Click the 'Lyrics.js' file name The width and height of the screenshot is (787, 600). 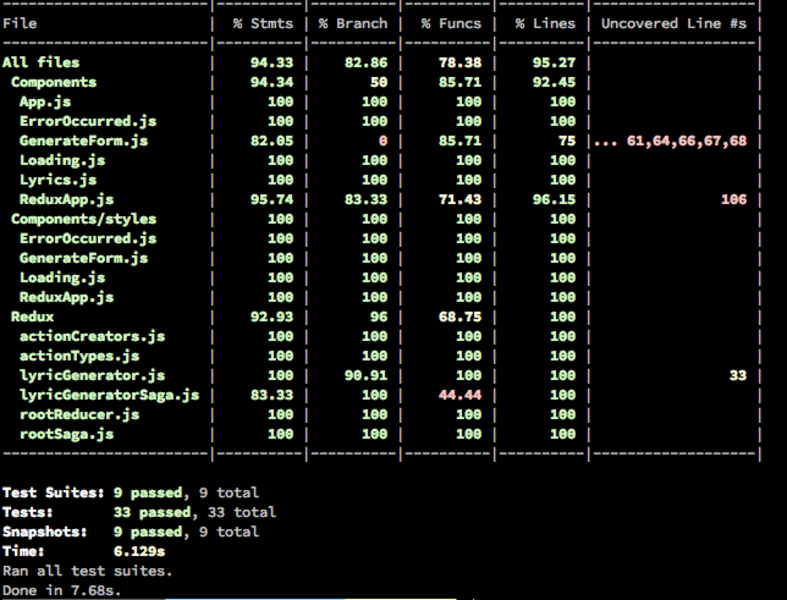click(58, 180)
